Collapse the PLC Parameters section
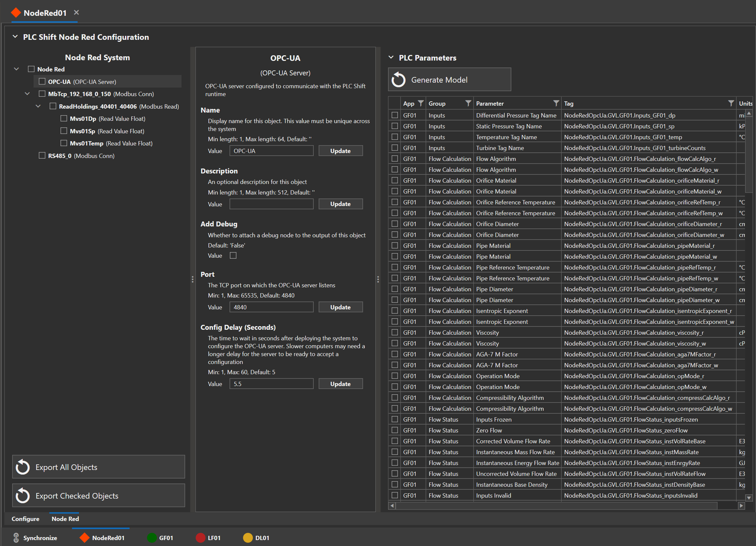Image resolution: width=756 pixels, height=546 pixels. point(391,57)
